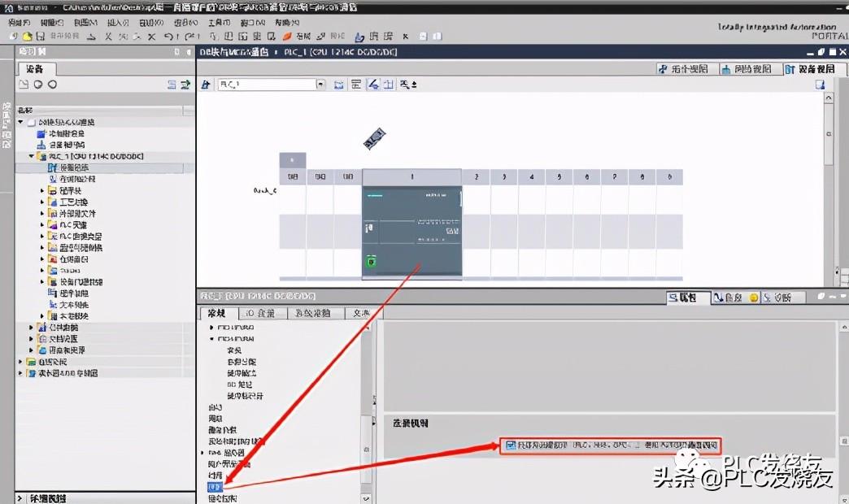Click the Paste toolbar icon

[x=137, y=37]
